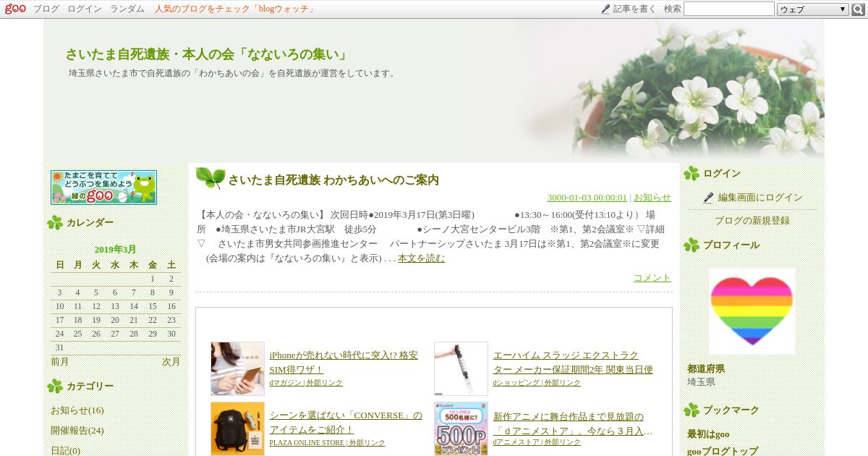Screen dimensions: 868x456
Task: Focus the search text field in the top bar
Action: click(729, 9)
